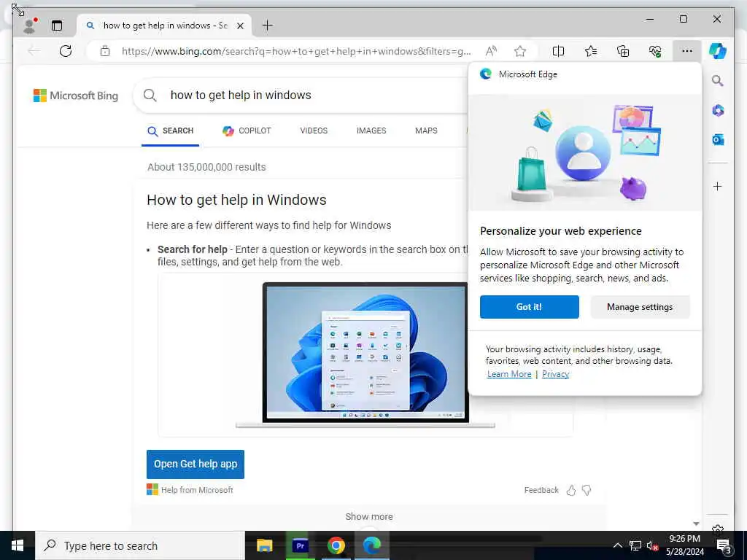Open Copilot icon in Edge toolbar

(718, 51)
